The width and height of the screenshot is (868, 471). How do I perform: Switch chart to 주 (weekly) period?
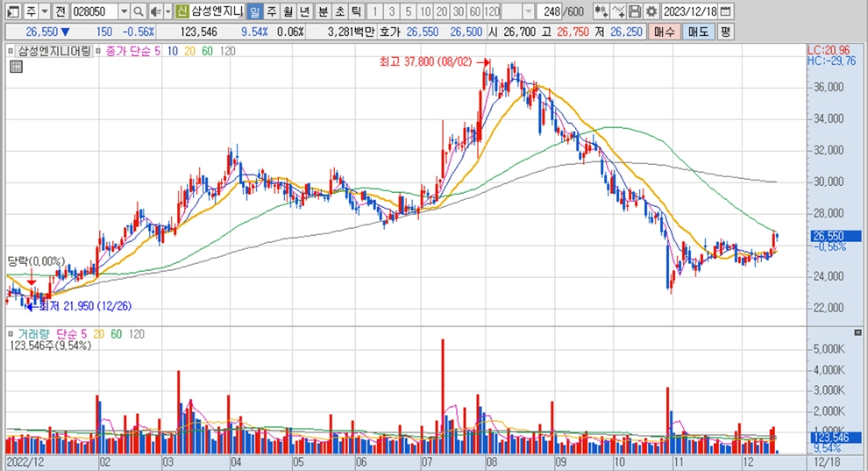coord(271,11)
